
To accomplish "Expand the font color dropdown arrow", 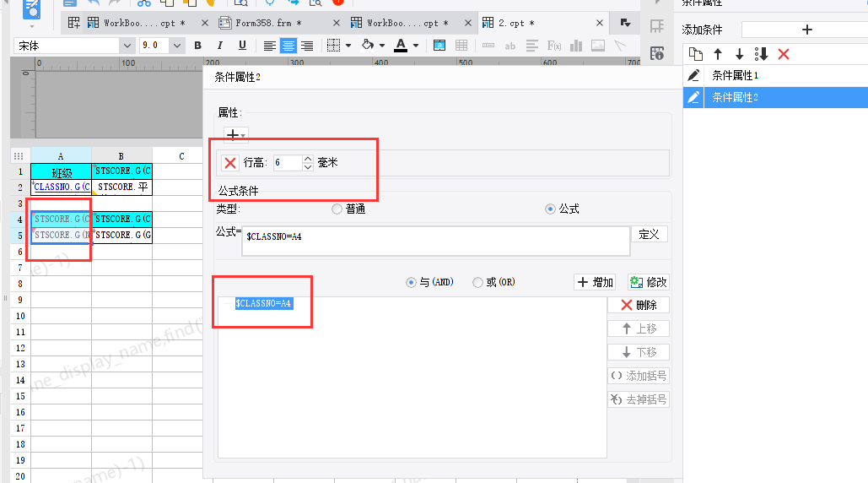I will 416,46.
